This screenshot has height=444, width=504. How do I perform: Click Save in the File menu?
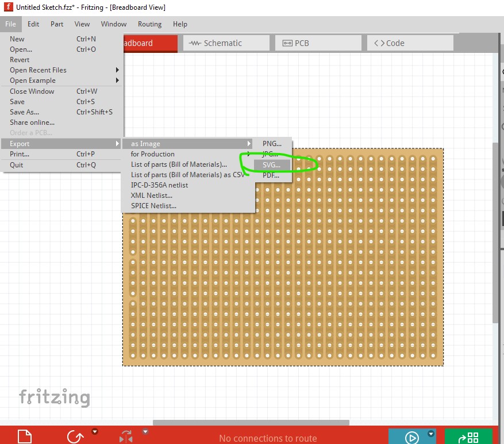click(x=62, y=101)
